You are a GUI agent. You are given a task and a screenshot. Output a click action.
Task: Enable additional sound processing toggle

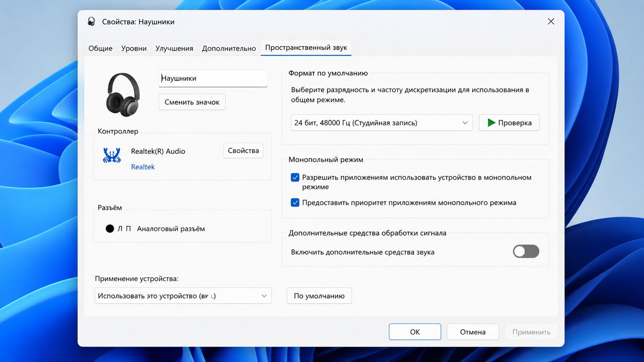point(526,252)
